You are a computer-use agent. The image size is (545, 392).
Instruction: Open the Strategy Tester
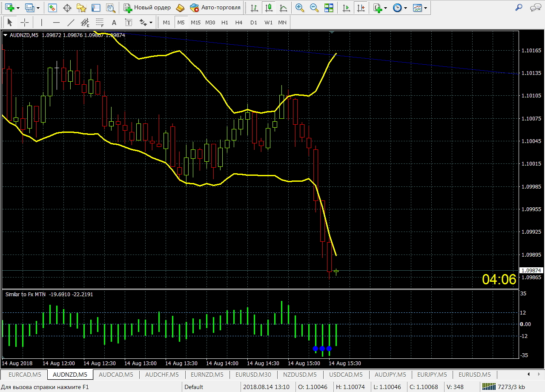(111, 8)
